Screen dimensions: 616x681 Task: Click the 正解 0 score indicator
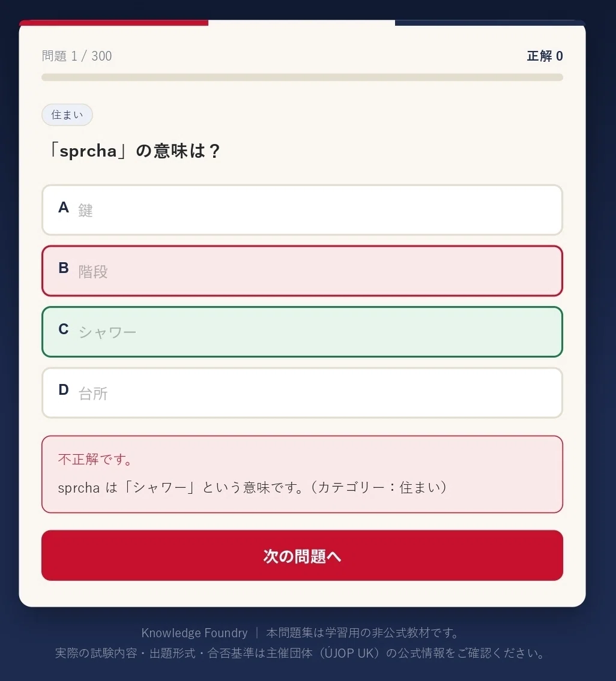pos(545,56)
